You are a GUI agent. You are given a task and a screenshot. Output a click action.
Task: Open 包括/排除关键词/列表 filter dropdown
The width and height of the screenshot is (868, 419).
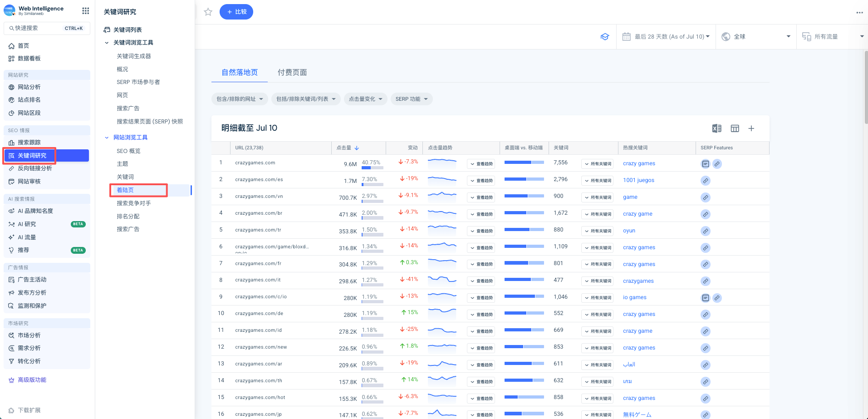(x=306, y=99)
